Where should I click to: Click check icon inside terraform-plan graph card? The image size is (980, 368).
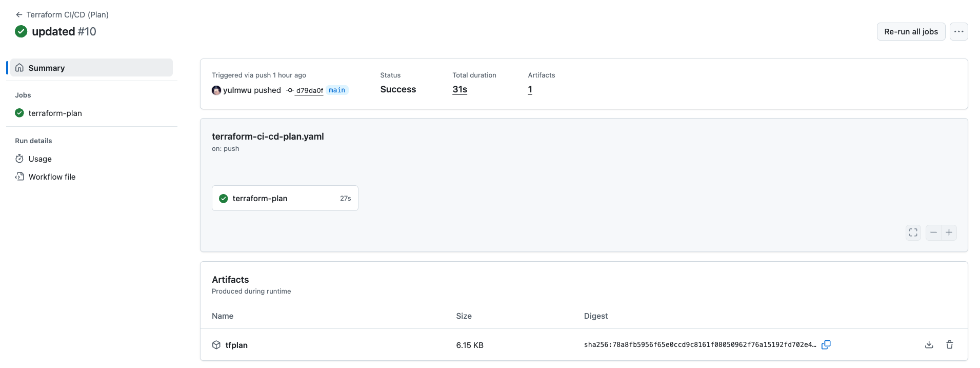point(224,199)
